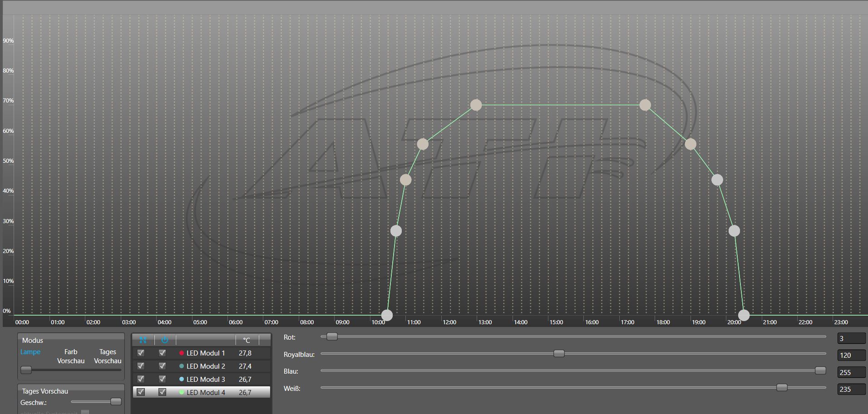This screenshot has width=868, height=414.
Task: Click the Royalblau slider handle
Action: pyautogui.click(x=559, y=354)
